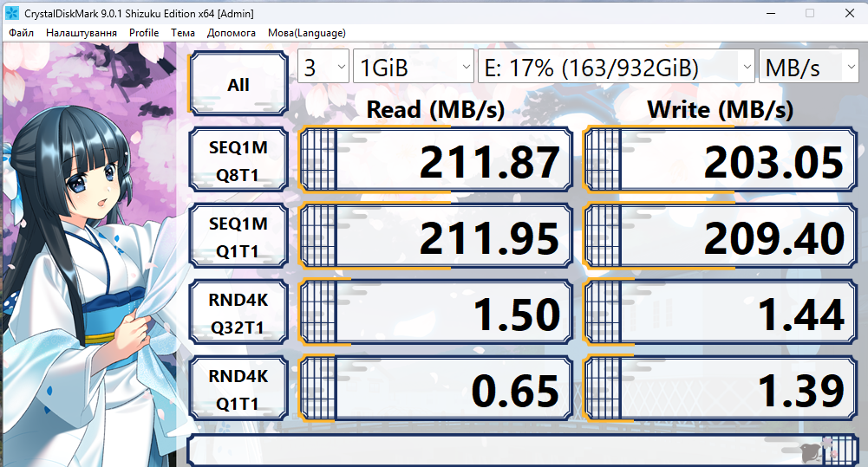868x467 pixels.
Task: Open the Допомога menu
Action: (232, 33)
